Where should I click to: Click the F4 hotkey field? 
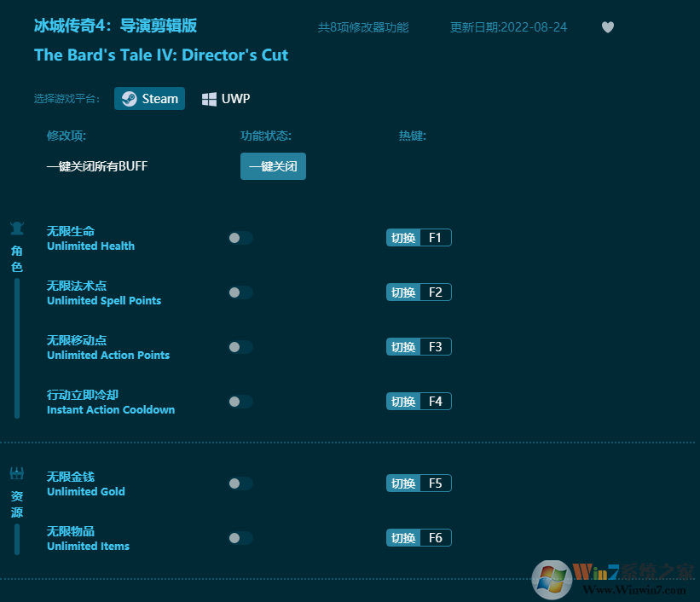pyautogui.click(x=436, y=401)
